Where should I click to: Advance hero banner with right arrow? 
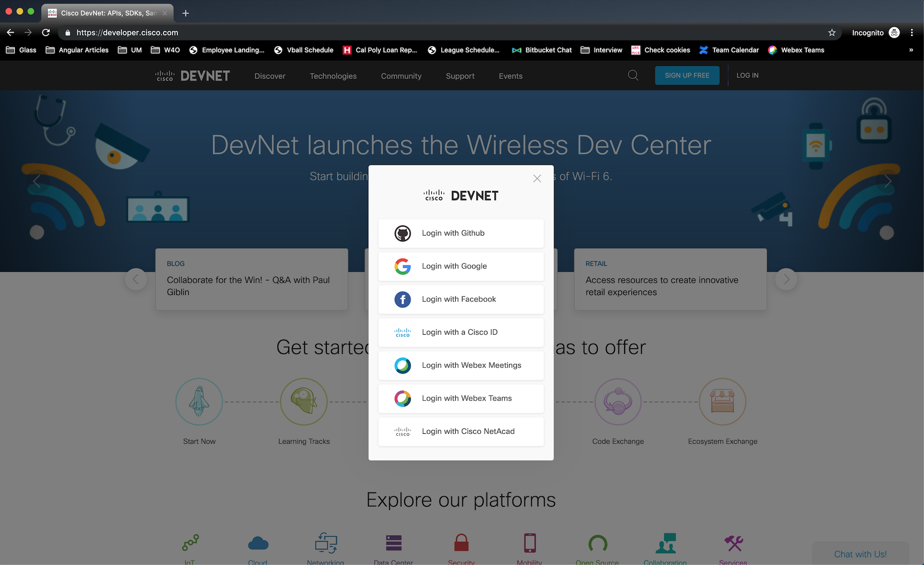click(x=888, y=181)
